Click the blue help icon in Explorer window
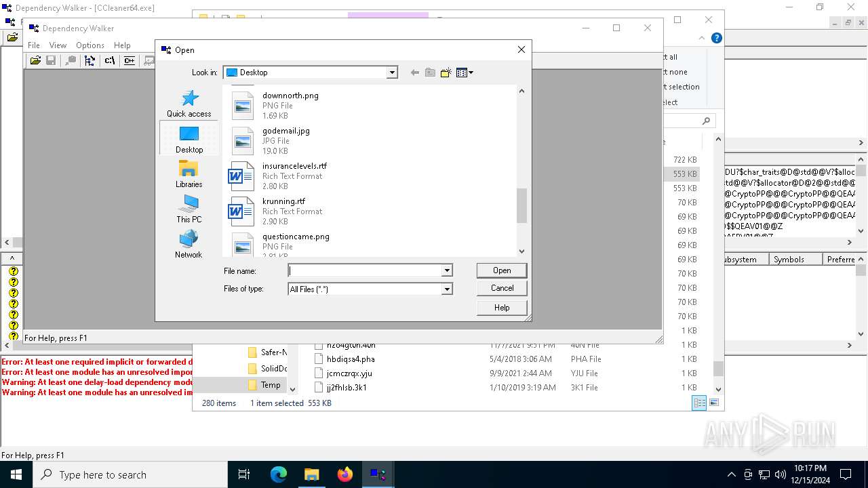The width and height of the screenshot is (868, 488). [x=716, y=38]
